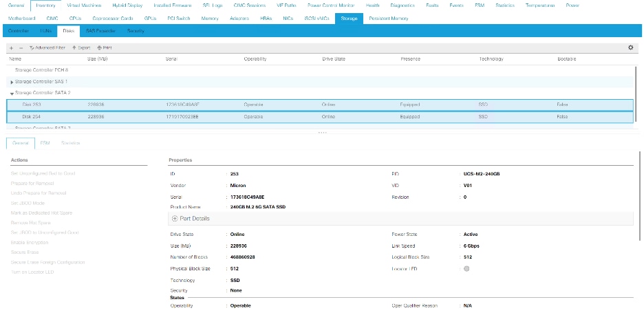Viewport: 644px width, 315px height.
Task: Open table settings gear icon
Action: point(631,47)
